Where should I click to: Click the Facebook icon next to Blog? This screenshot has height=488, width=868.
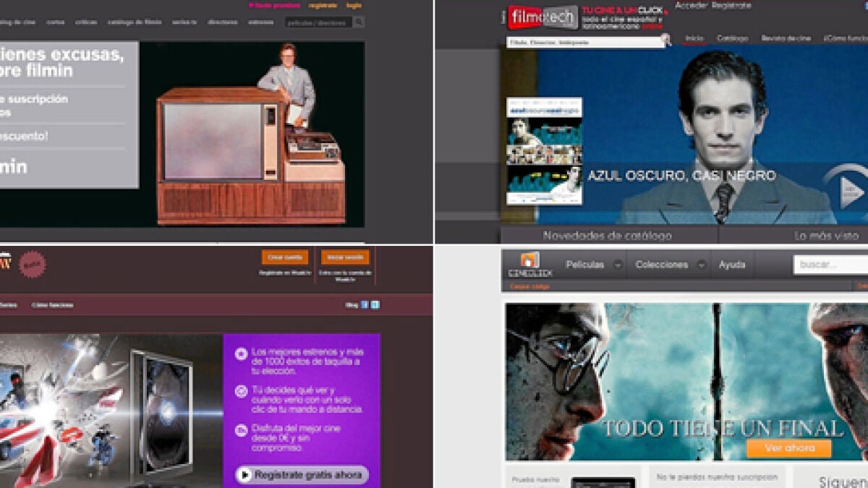(365, 305)
